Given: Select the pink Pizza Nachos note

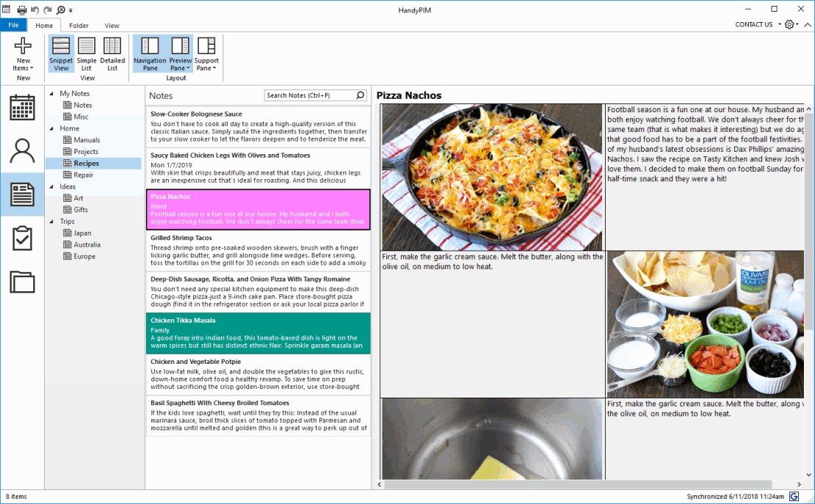Looking at the screenshot, I should (258, 209).
